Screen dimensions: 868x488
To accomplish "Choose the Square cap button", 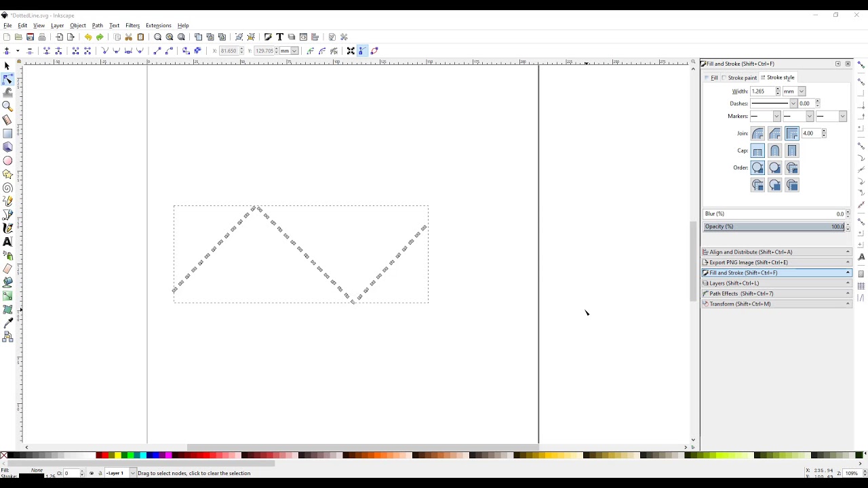I will click(x=791, y=150).
